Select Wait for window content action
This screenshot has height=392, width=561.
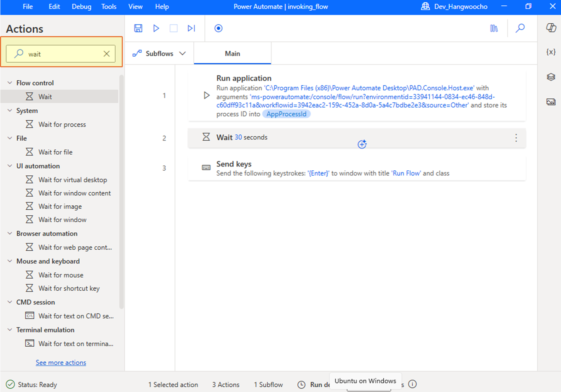tap(59, 193)
